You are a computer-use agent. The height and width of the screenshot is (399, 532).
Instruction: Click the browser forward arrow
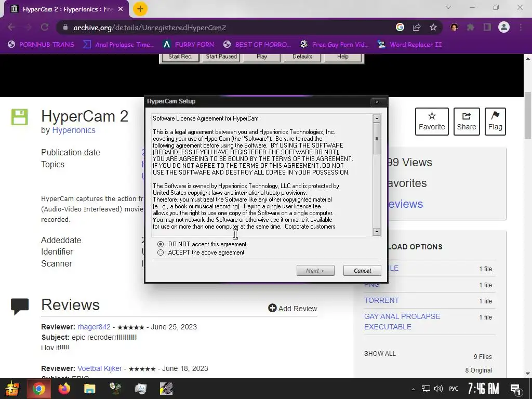[x=28, y=28]
